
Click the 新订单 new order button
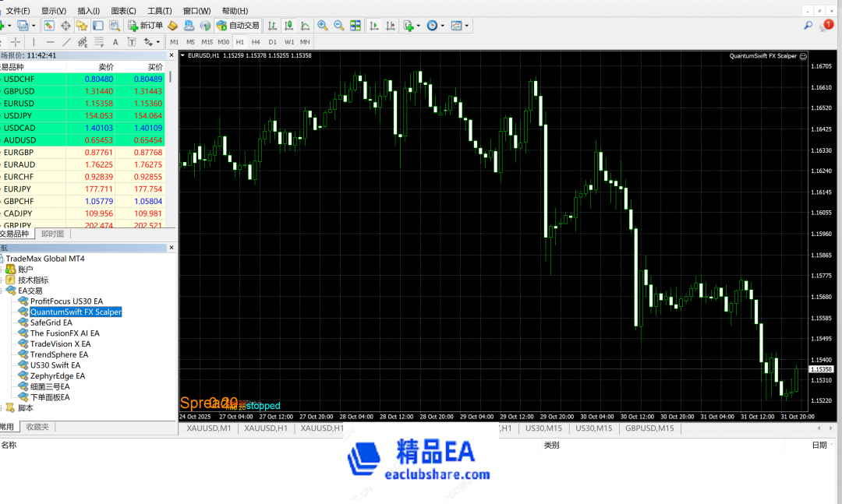pos(145,26)
